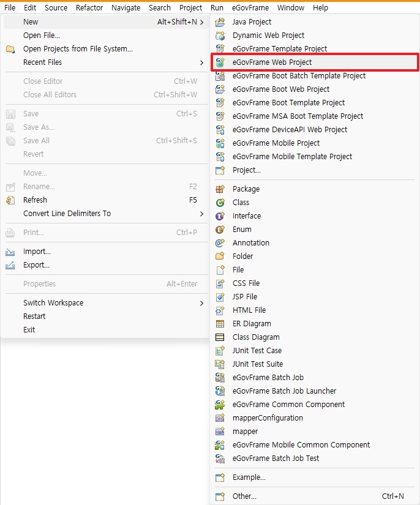
Task: Choose Open Projects from File System
Action: 105,49
